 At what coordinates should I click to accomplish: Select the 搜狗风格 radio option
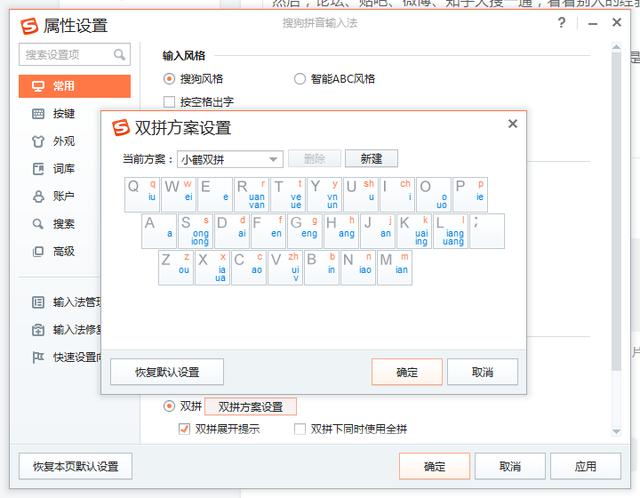[x=169, y=79]
